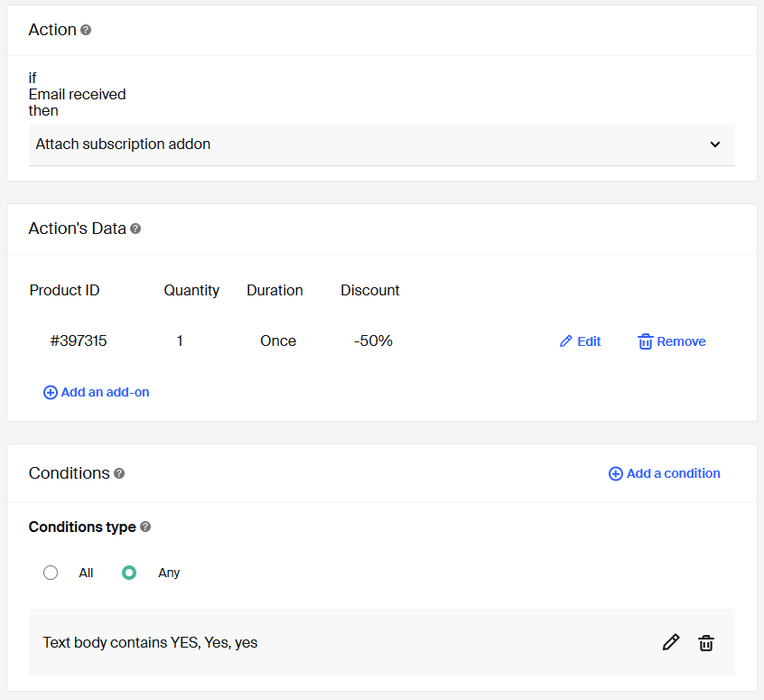
Task: Click the help icon next to Action
Action: pos(86,30)
